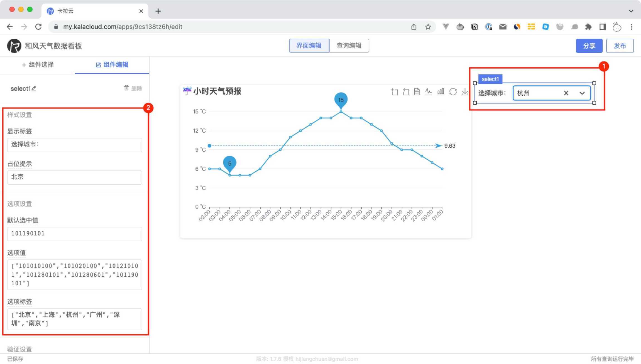Click the chart restore refresh icon
Viewport: 641px width, 364px height.
pos(453,92)
